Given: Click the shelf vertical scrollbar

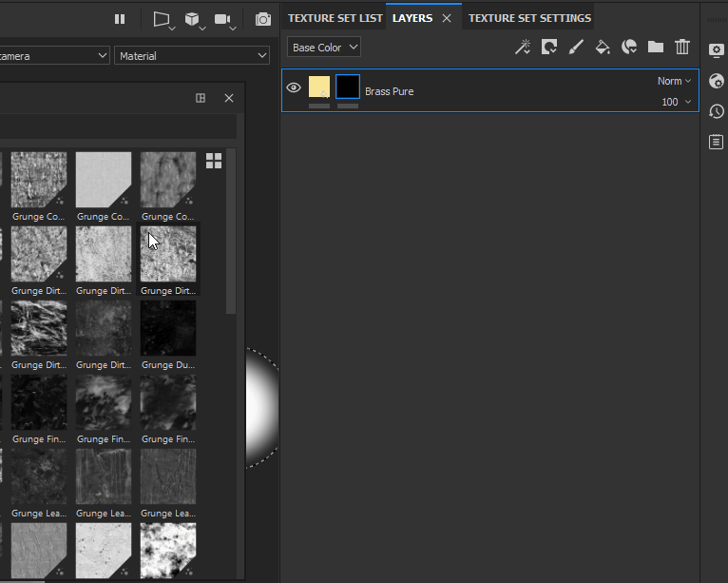Looking at the screenshot, I should (x=231, y=231).
